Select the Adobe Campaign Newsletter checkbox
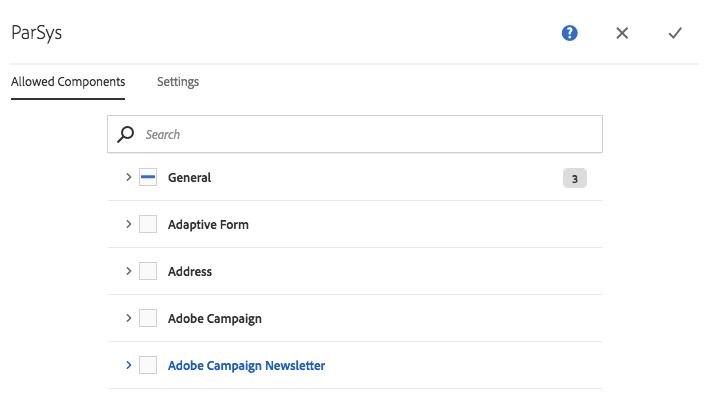 click(x=148, y=365)
